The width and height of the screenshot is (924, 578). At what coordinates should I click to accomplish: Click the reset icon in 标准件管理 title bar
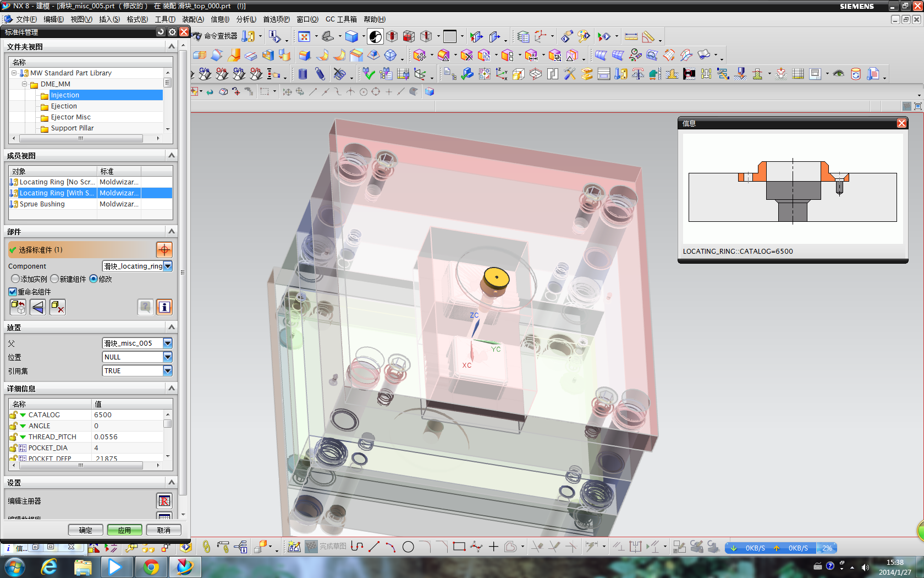161,32
